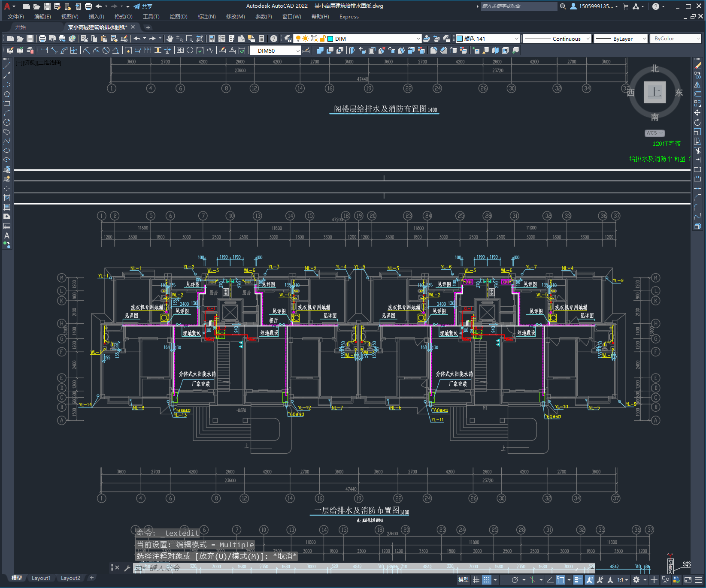This screenshot has width=706, height=588.
Task: Click the 模型 model space button in status bar
Action: [x=464, y=580]
